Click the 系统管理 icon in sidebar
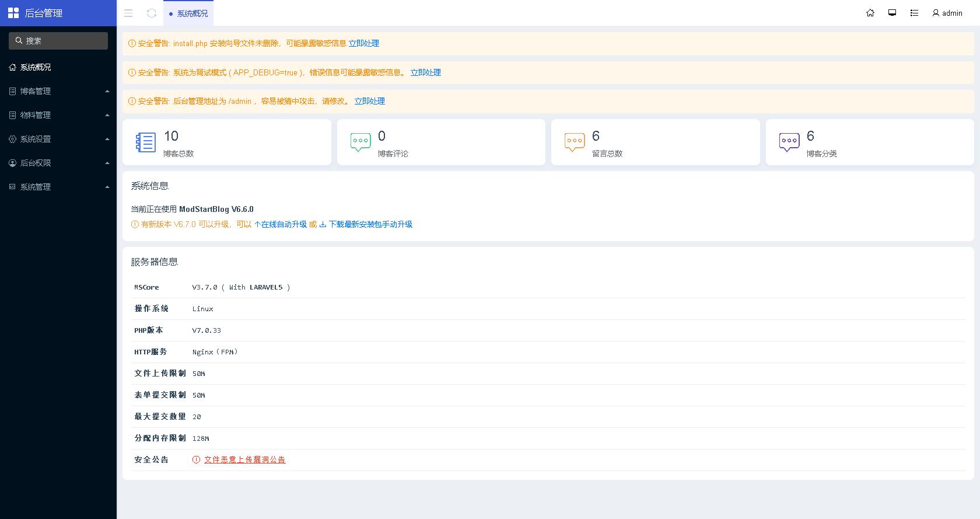Image resolution: width=980 pixels, height=519 pixels. (x=12, y=187)
